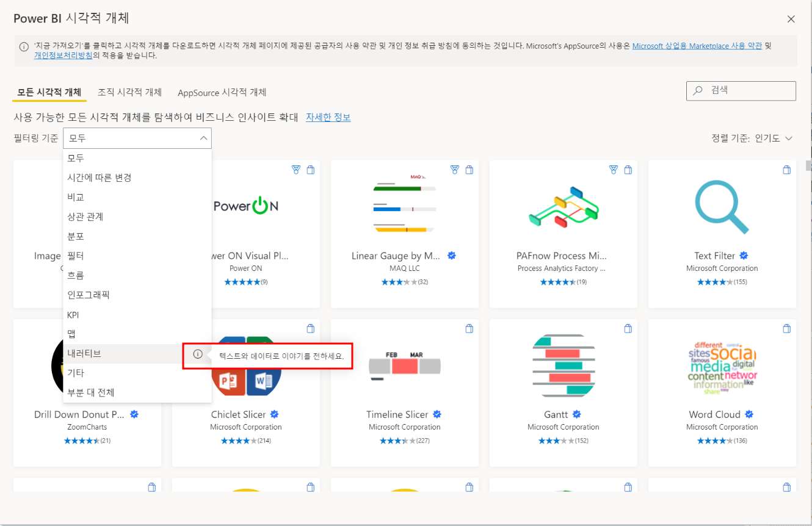Open the Word Cloud thumbnail
Screen dimensions: 812x526
point(722,368)
